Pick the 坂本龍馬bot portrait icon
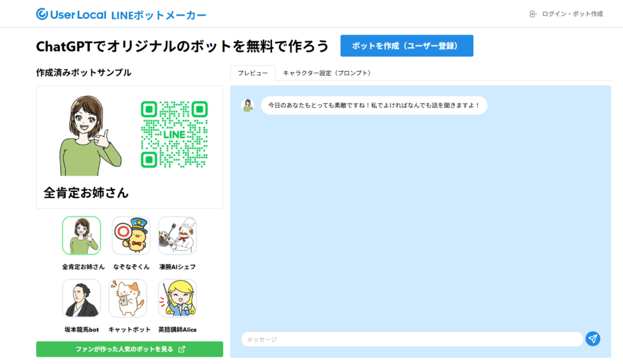This screenshot has width=623, height=364. (82, 298)
